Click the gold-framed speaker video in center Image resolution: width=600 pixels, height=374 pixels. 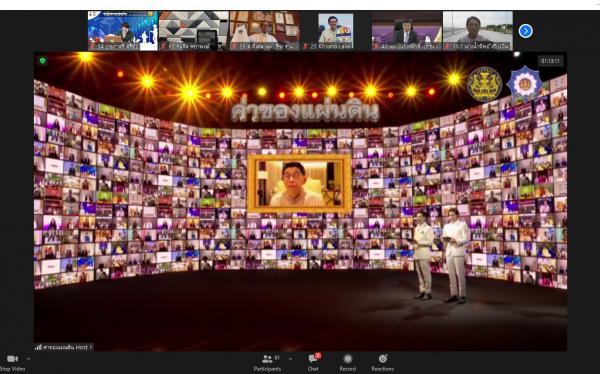(x=299, y=183)
